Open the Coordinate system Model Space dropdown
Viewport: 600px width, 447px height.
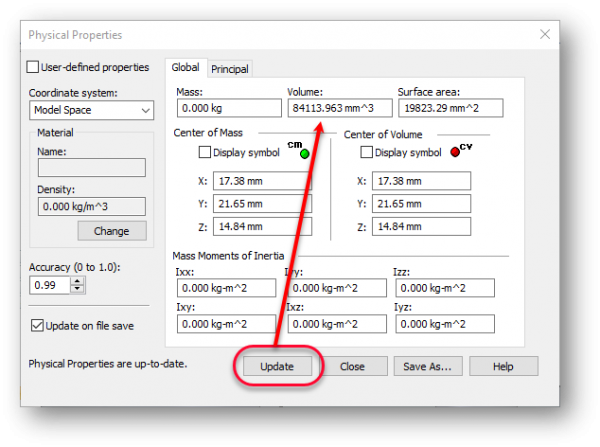click(91, 110)
